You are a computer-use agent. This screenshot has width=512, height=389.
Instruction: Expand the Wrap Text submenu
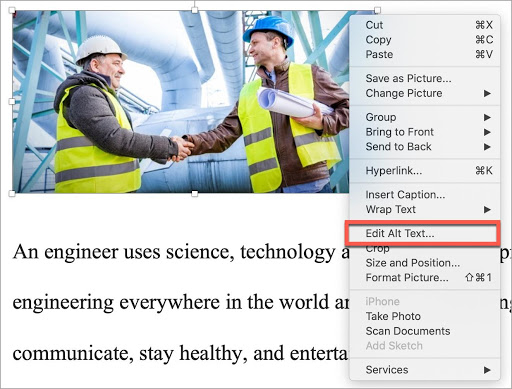coord(424,209)
